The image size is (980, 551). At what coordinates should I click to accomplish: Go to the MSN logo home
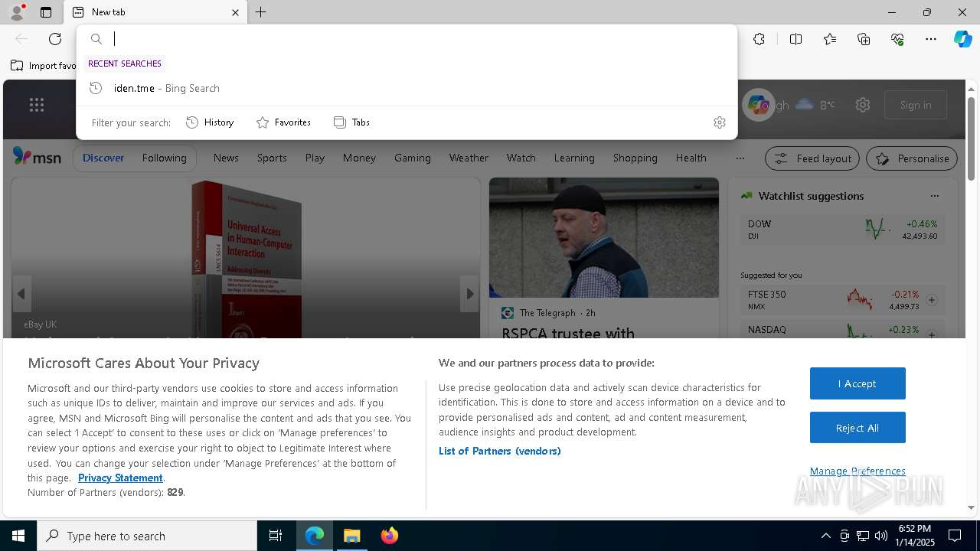37,157
